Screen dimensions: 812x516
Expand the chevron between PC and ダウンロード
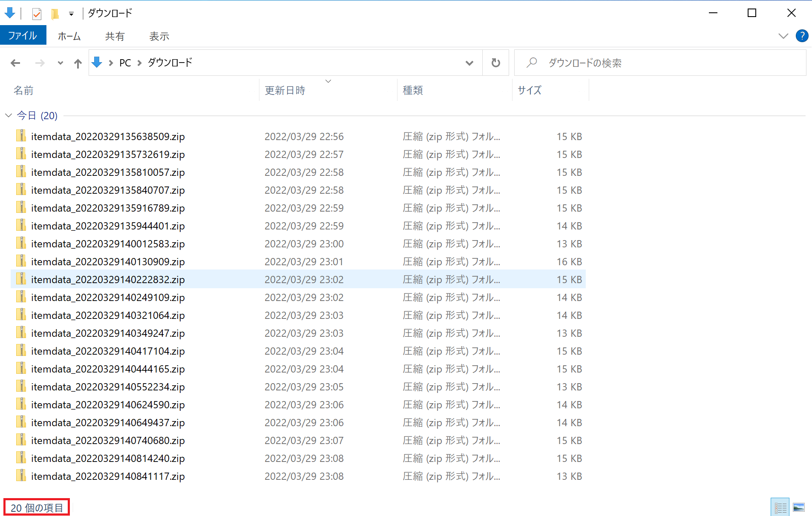coord(139,63)
